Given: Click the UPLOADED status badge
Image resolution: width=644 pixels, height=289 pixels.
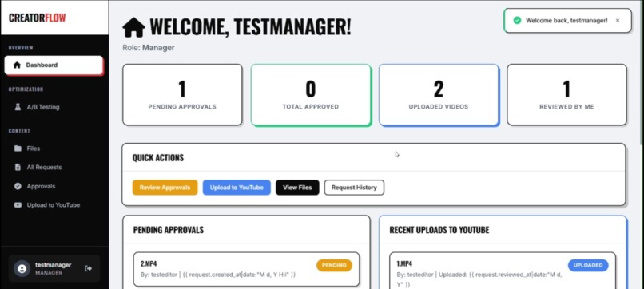Looking at the screenshot, I should (588, 265).
